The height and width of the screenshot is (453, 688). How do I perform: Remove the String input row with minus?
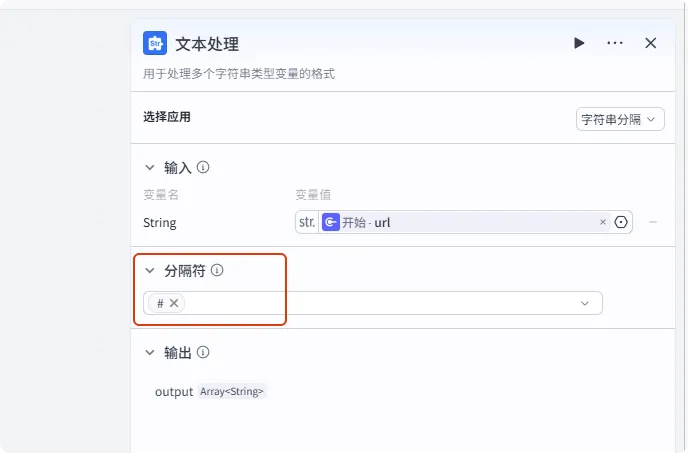(653, 222)
